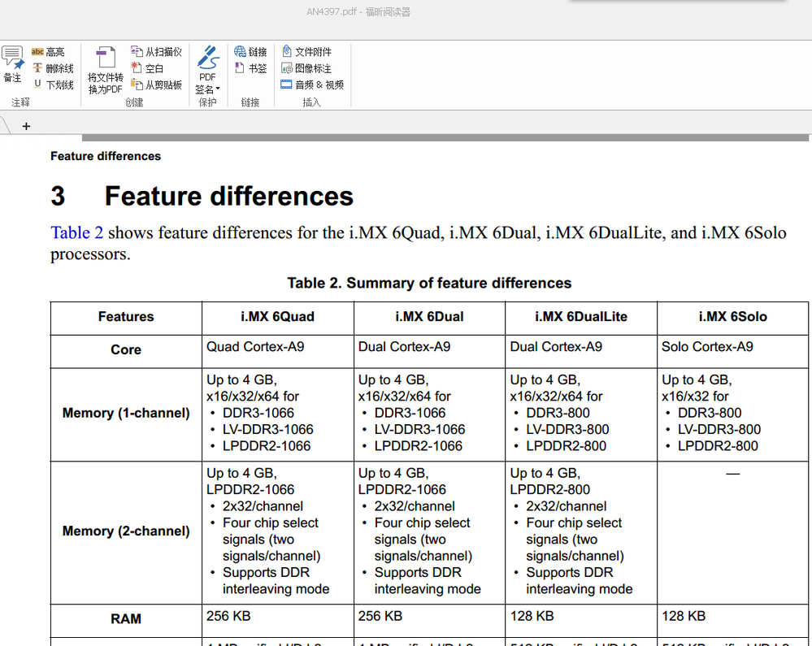Click the 'Features' header cell

coord(126,317)
